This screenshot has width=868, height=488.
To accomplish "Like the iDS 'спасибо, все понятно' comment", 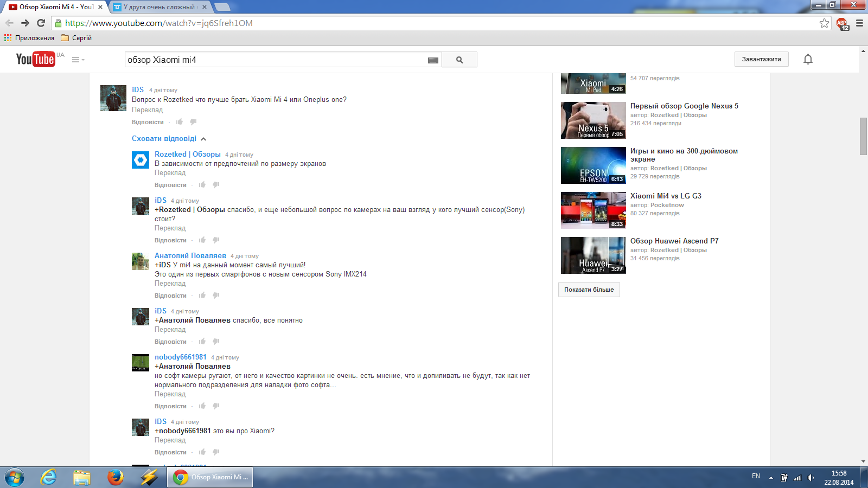I will click(202, 342).
